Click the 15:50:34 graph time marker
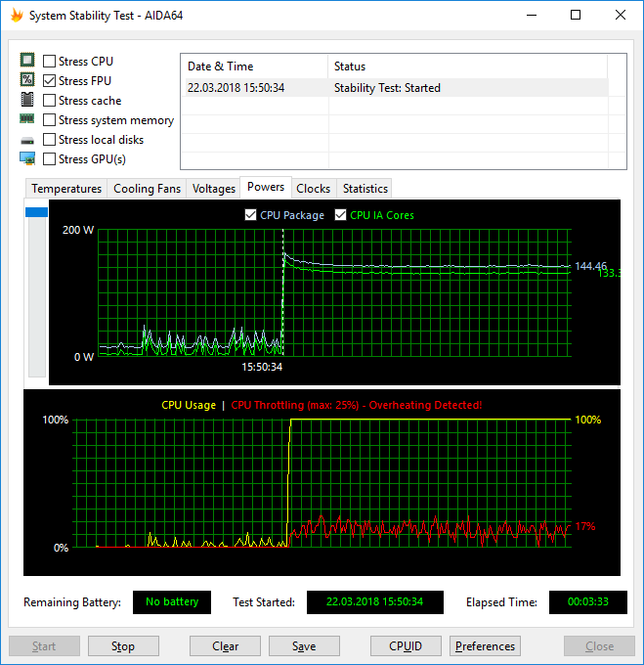Viewport: 644px width, 665px height. (262, 367)
